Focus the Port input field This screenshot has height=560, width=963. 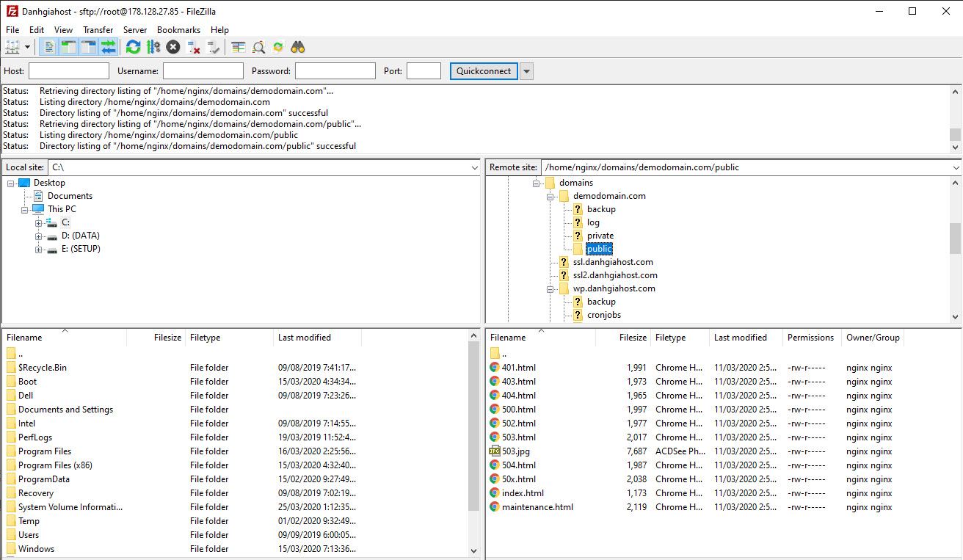tap(424, 71)
